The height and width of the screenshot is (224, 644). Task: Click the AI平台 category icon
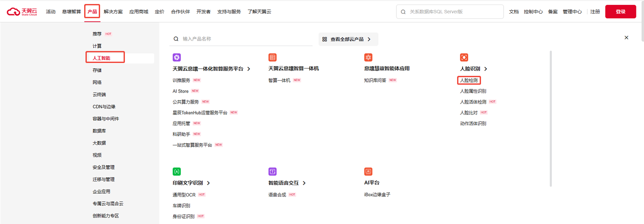pyautogui.click(x=368, y=172)
